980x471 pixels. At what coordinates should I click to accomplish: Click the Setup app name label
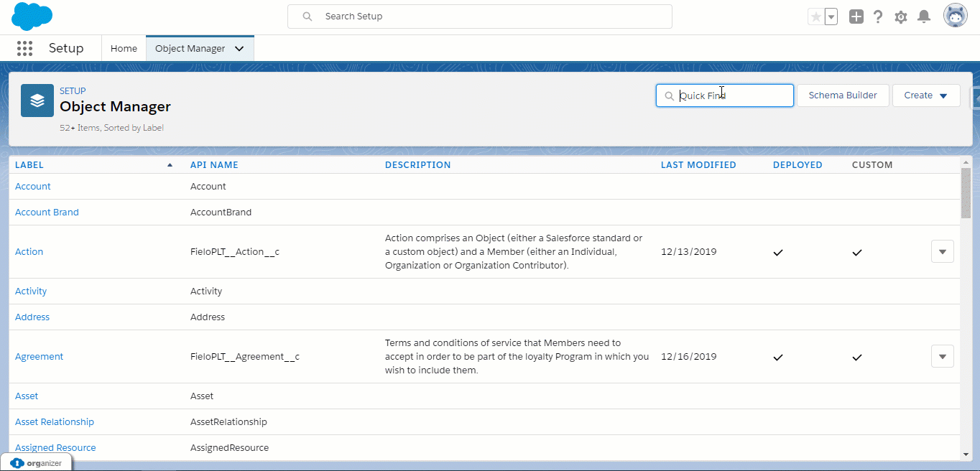[66, 48]
